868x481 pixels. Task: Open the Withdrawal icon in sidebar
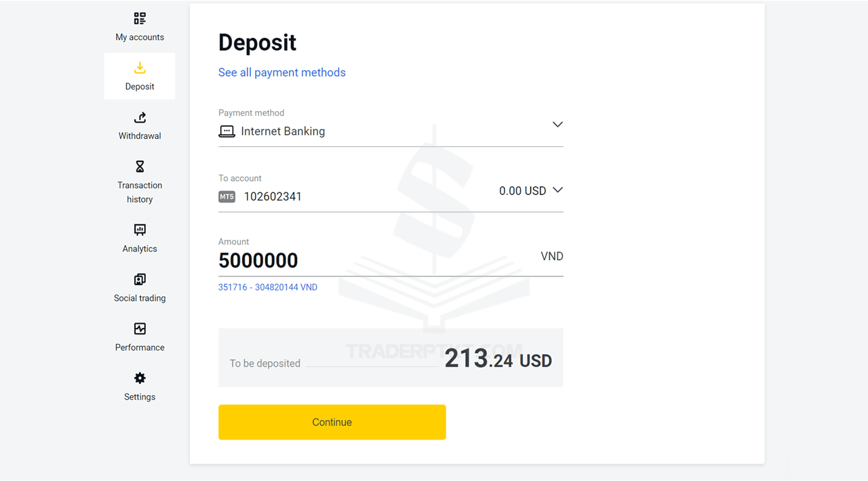[140, 117]
